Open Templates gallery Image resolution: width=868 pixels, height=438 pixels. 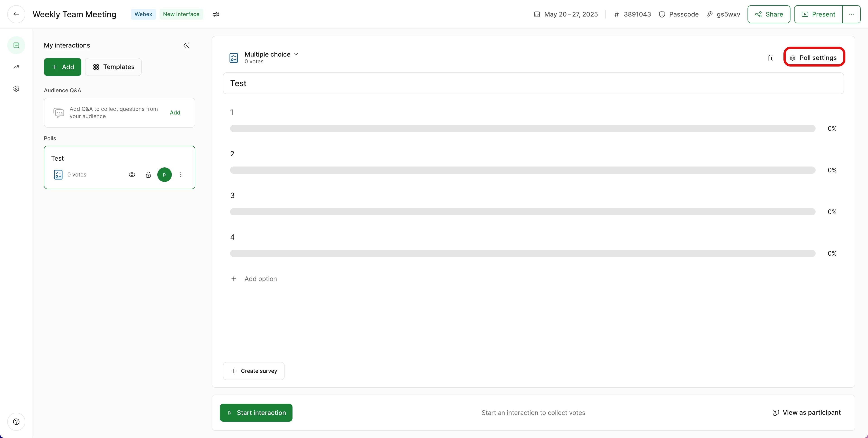[113, 67]
